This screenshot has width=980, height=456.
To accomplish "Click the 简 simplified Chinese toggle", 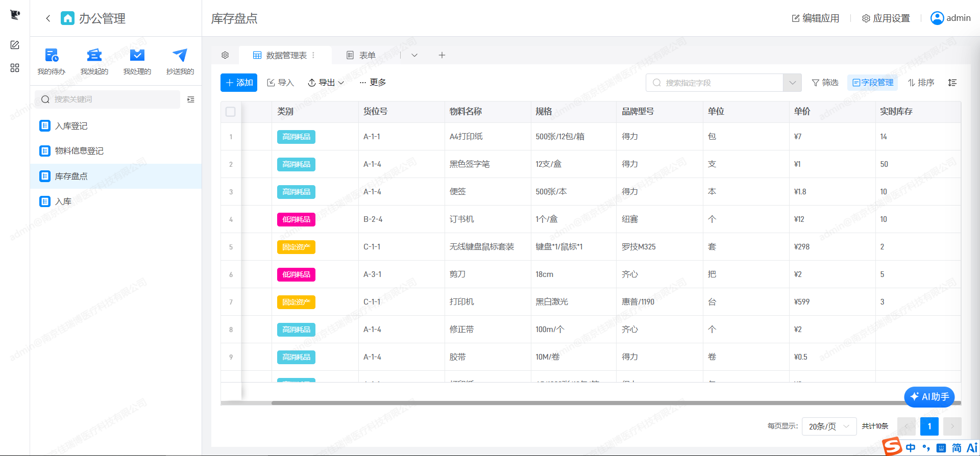I will (957, 448).
